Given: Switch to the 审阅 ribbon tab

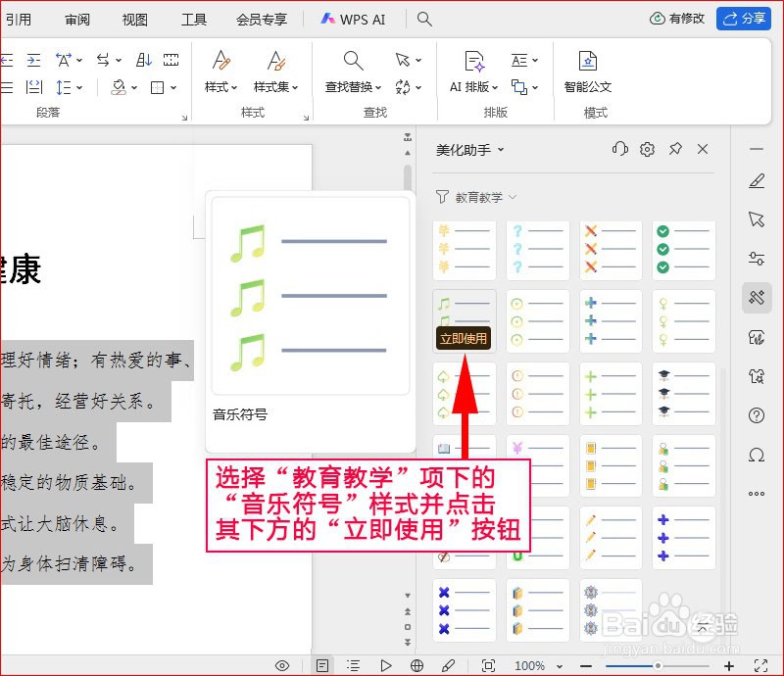Looking at the screenshot, I should (x=77, y=19).
